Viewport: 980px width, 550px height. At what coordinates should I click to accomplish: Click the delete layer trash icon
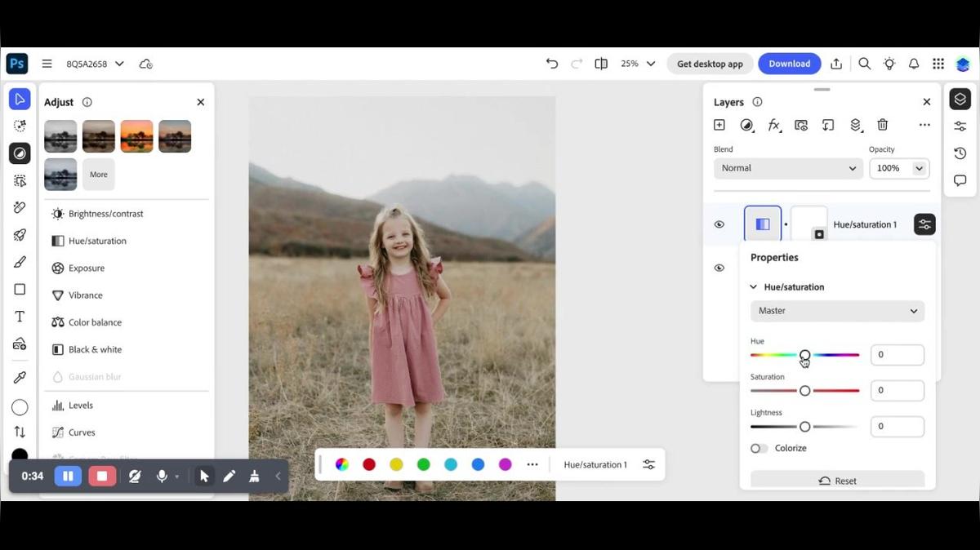pos(882,125)
